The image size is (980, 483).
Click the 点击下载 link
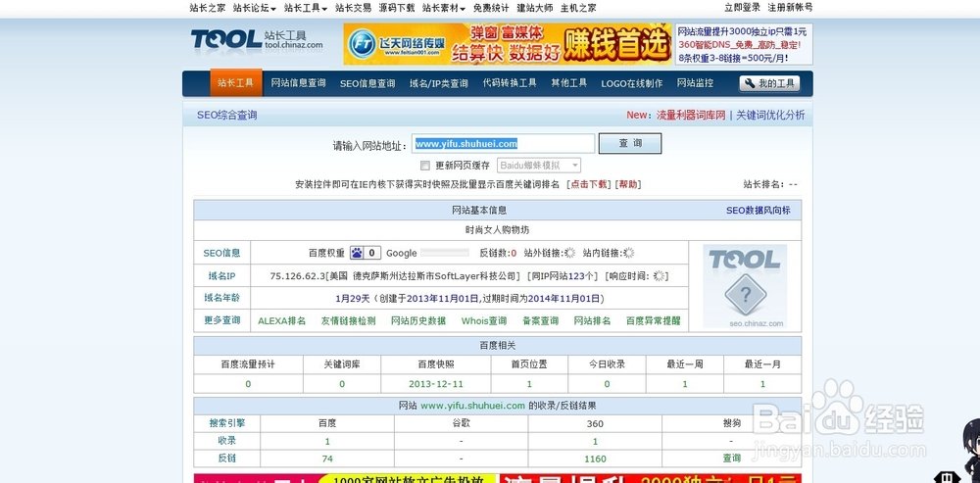pyautogui.click(x=589, y=184)
